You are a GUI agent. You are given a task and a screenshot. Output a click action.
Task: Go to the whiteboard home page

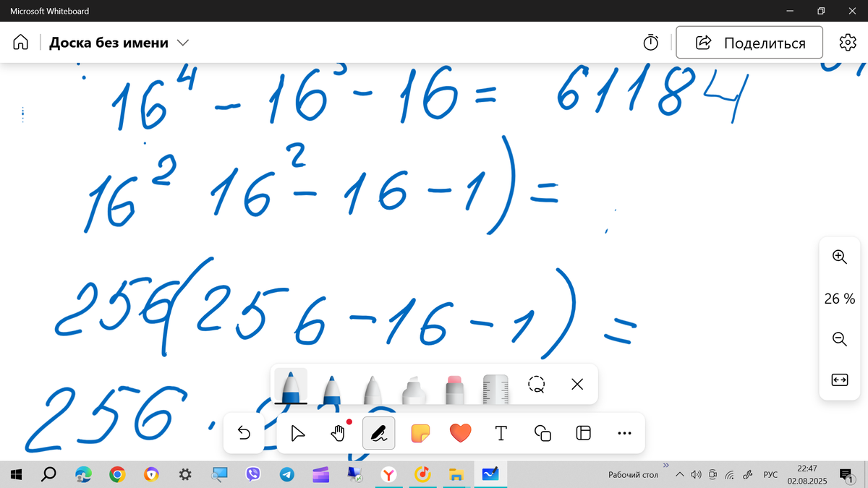pos(21,43)
